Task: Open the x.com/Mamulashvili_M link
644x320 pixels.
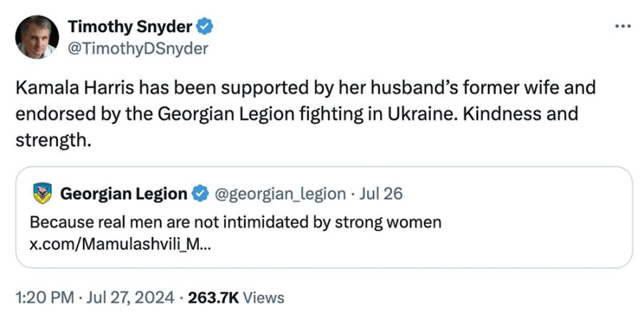Action: coord(119,243)
